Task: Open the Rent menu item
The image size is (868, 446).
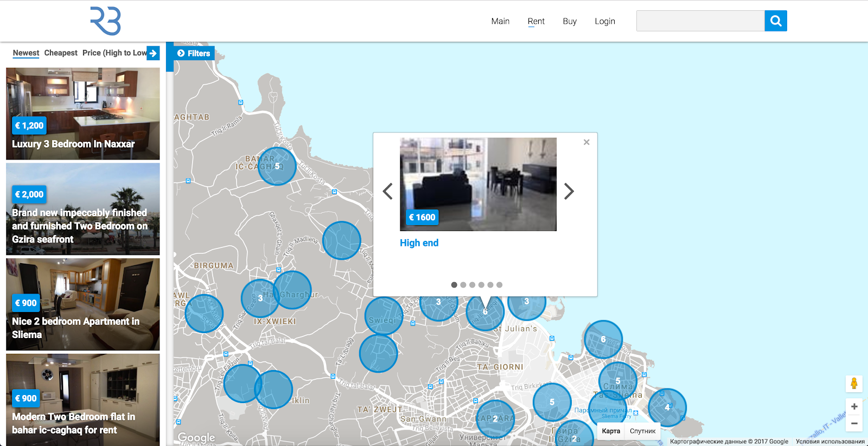Action: 536,21
